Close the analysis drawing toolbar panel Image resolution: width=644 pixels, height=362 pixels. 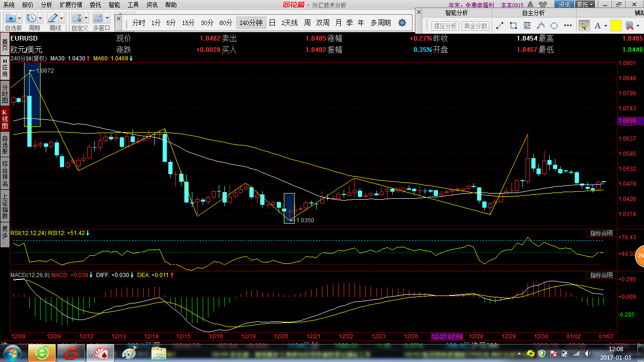(418, 11)
